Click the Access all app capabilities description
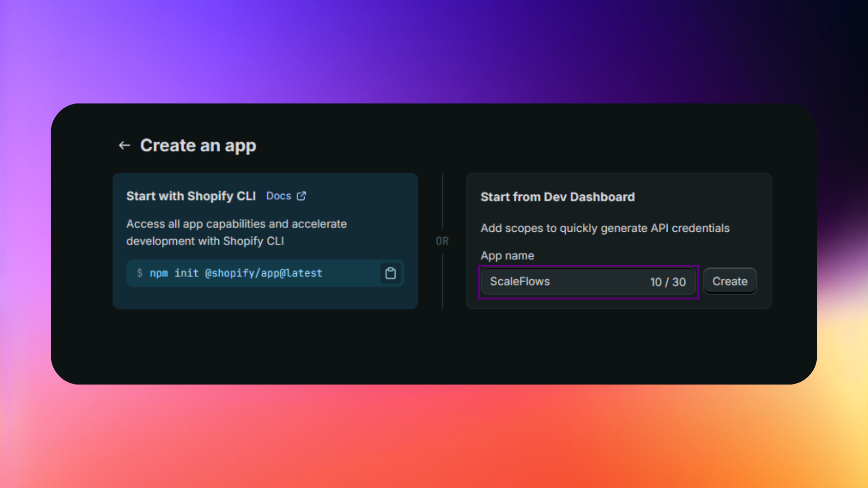This screenshot has height=488, width=868. (x=236, y=232)
